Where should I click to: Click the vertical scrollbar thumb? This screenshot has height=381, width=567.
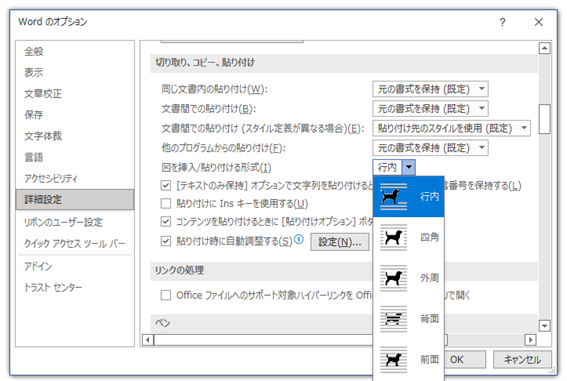pos(545,119)
